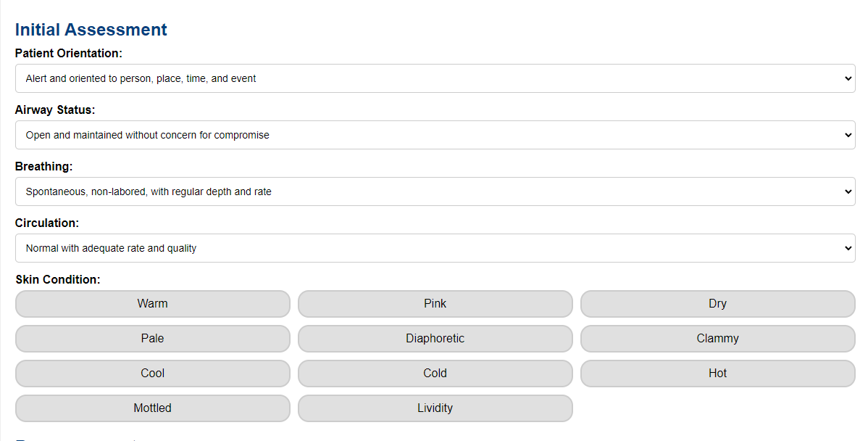Toggle the Clammy skin condition
This screenshot has width=868, height=441.
click(717, 338)
